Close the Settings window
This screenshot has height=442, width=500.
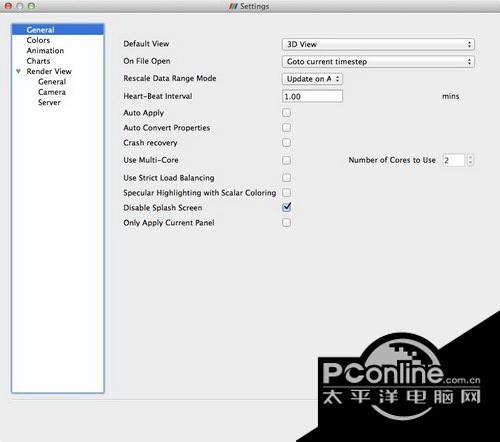coord(8,6)
